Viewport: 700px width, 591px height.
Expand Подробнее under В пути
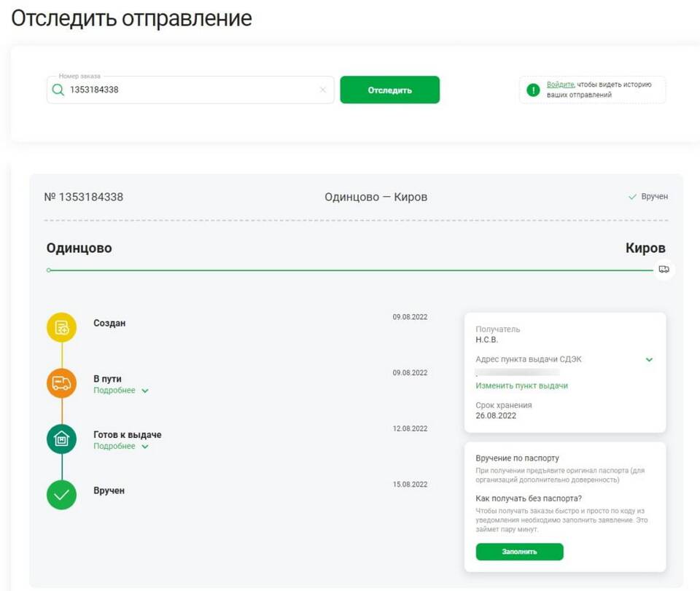click(x=121, y=391)
